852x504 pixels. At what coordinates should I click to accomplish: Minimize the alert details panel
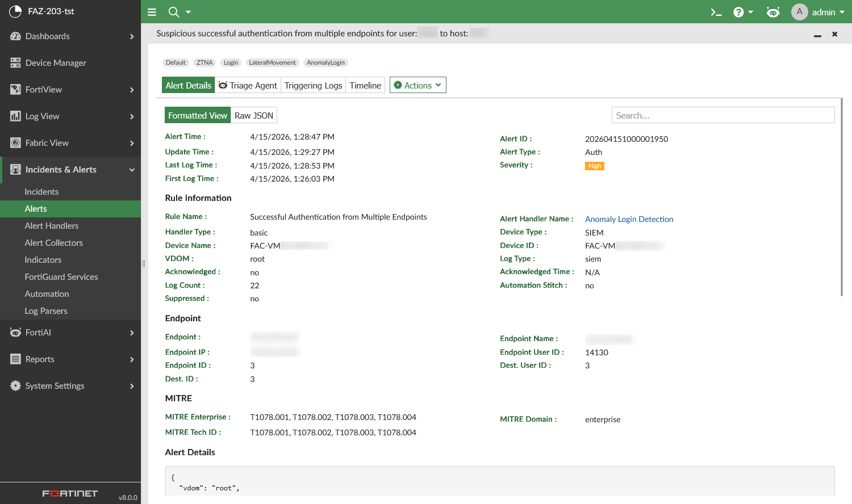tap(817, 35)
